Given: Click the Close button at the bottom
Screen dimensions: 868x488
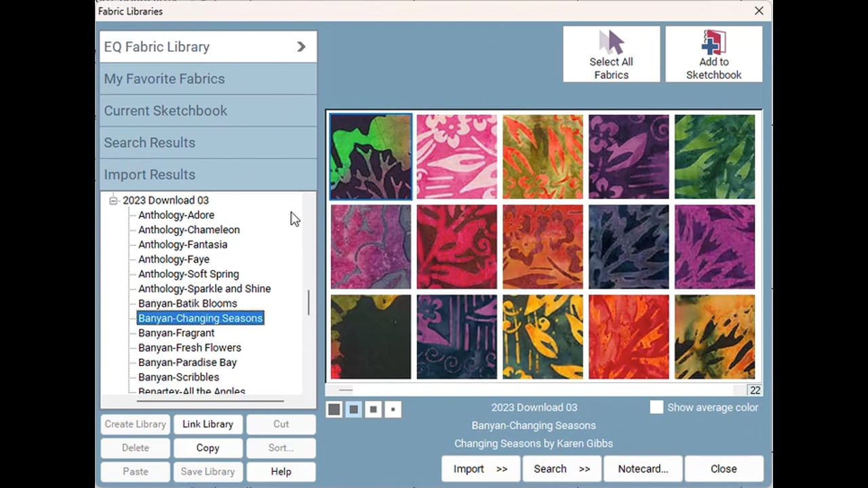Looking at the screenshot, I should coord(724,469).
